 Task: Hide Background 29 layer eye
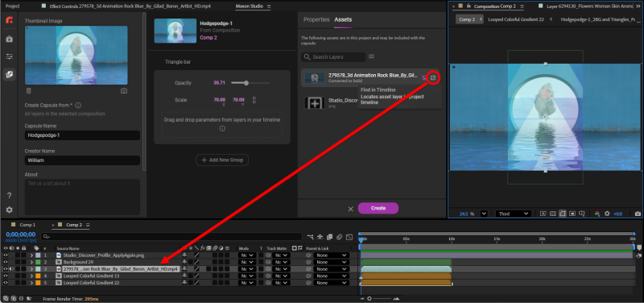[x=6, y=262]
